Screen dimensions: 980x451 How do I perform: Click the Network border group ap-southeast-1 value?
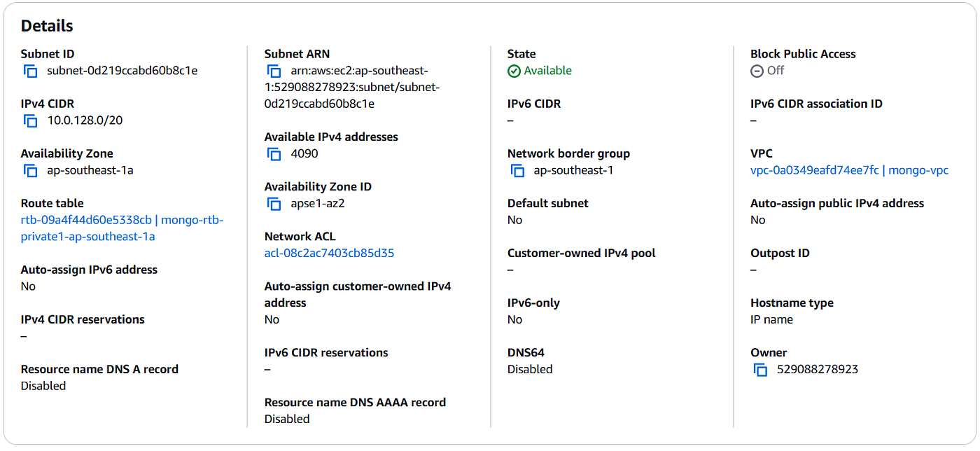(573, 170)
